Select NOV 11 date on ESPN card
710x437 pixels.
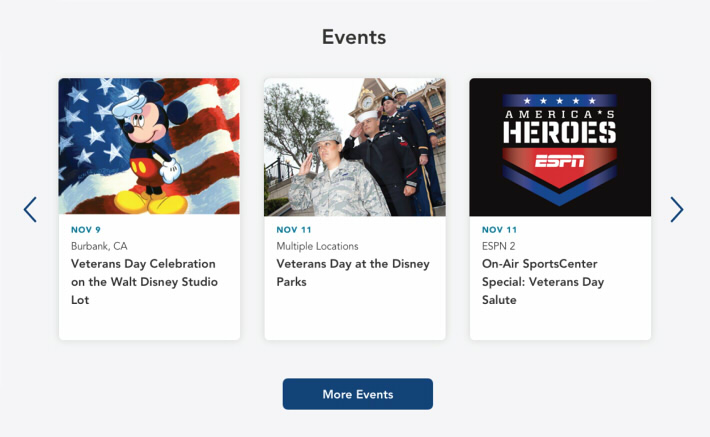coord(499,230)
